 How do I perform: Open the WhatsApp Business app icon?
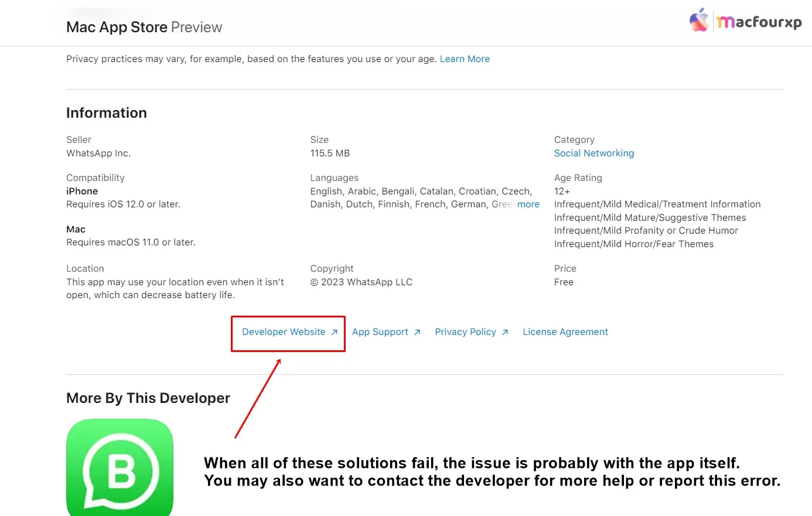[x=120, y=467]
